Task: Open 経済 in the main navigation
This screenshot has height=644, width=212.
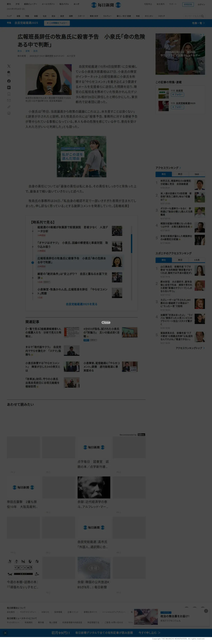Action: tap(62, 16)
